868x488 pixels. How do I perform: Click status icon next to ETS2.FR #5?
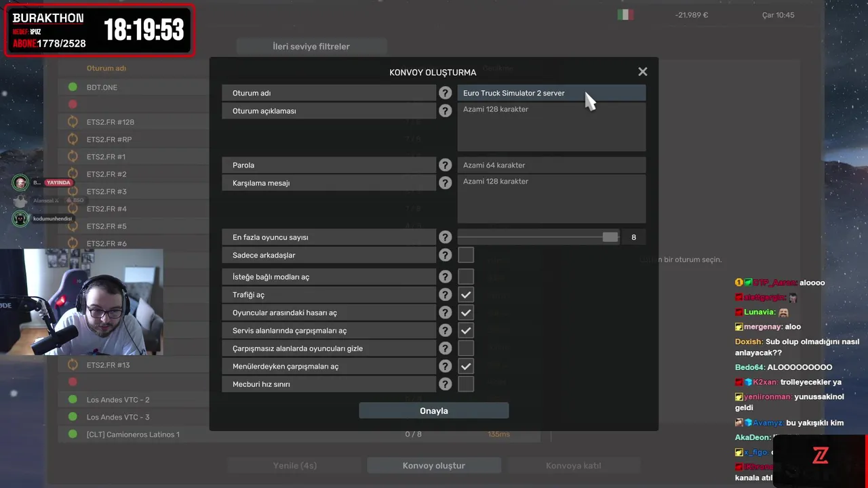pyautogui.click(x=73, y=226)
